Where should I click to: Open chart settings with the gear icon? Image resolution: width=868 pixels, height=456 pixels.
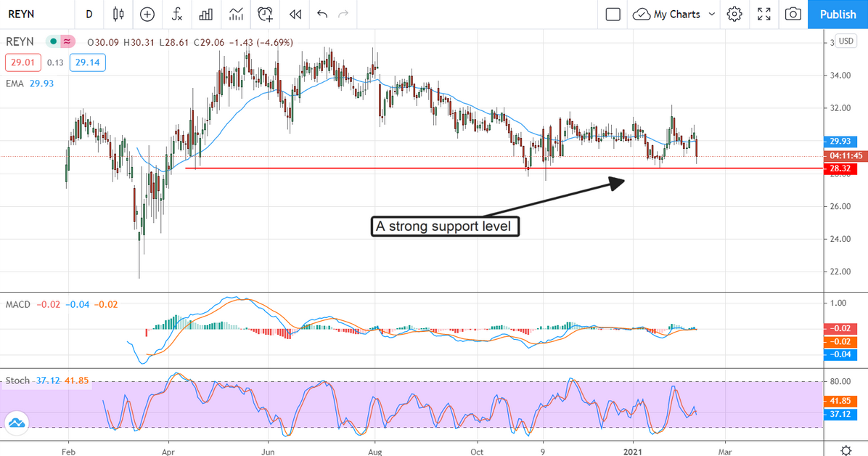[x=734, y=15]
